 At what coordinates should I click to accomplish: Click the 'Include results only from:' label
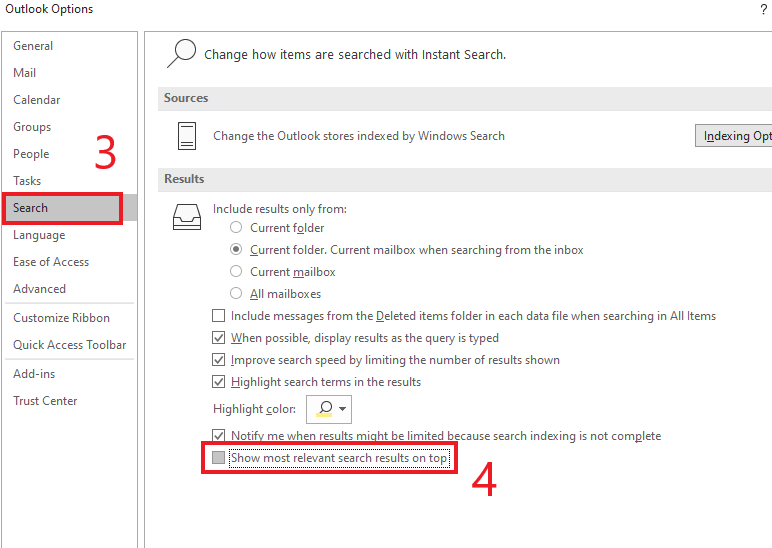[280, 209]
